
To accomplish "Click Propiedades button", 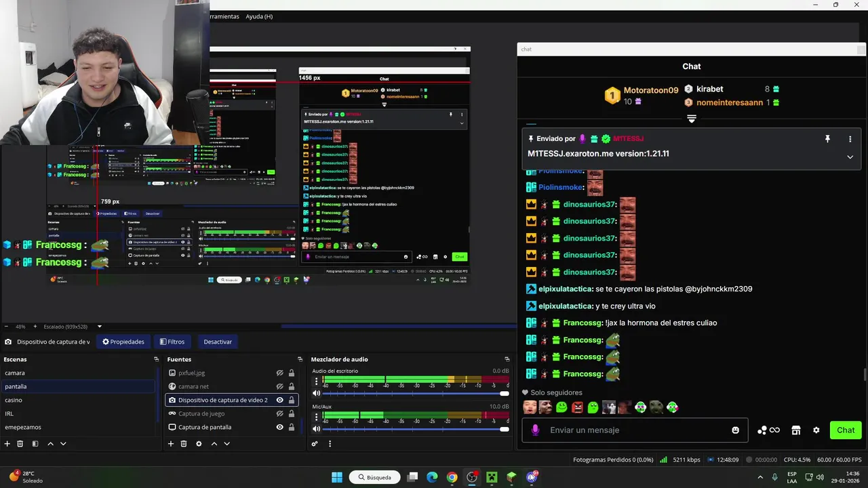I will pyautogui.click(x=123, y=342).
